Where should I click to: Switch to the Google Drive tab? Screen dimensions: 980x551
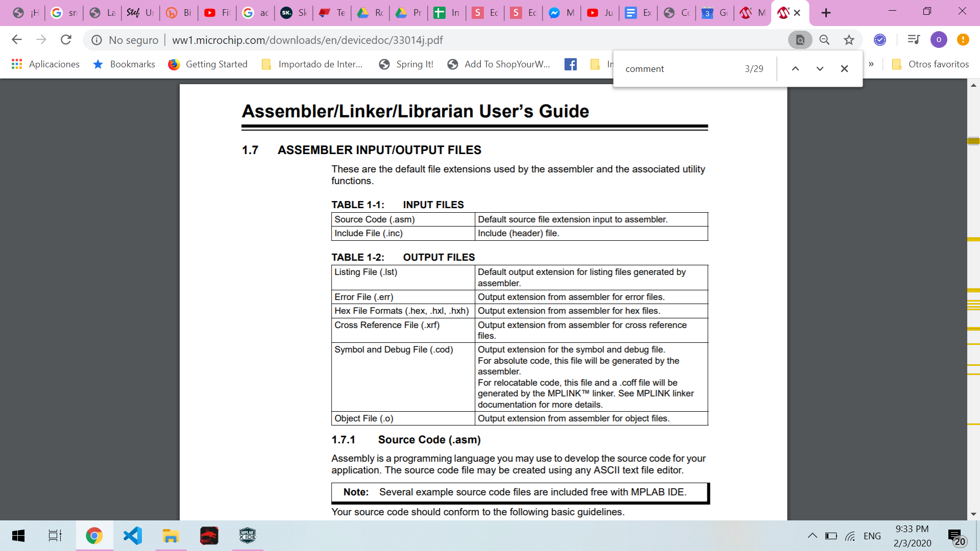coord(372,13)
